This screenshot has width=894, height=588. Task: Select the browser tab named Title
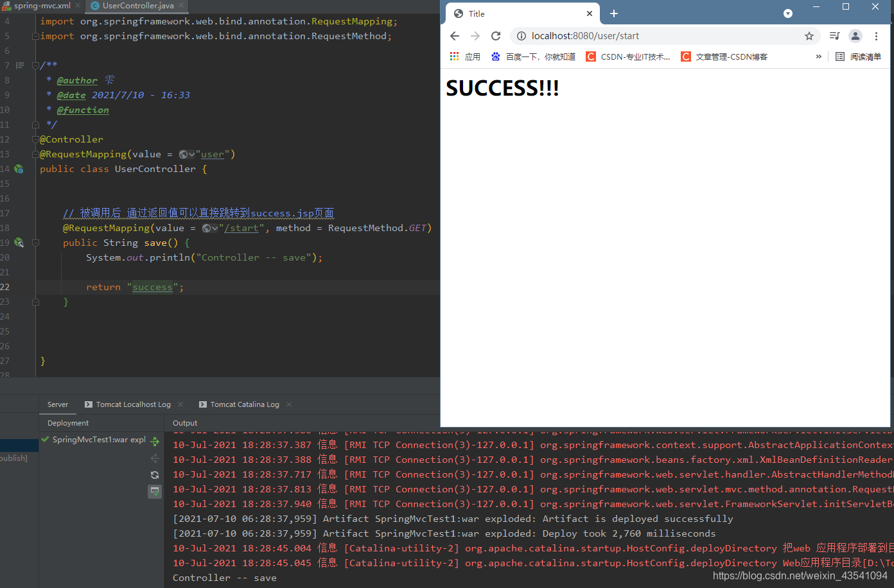point(523,13)
